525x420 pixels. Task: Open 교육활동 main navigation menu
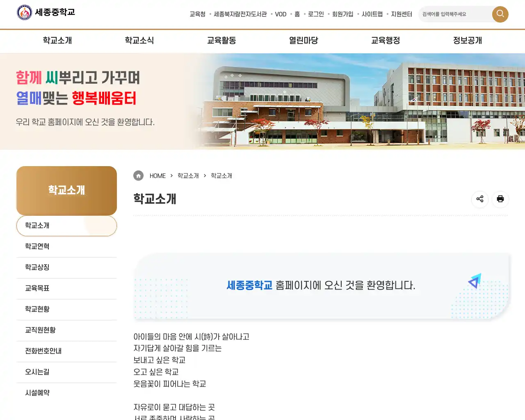[221, 40]
